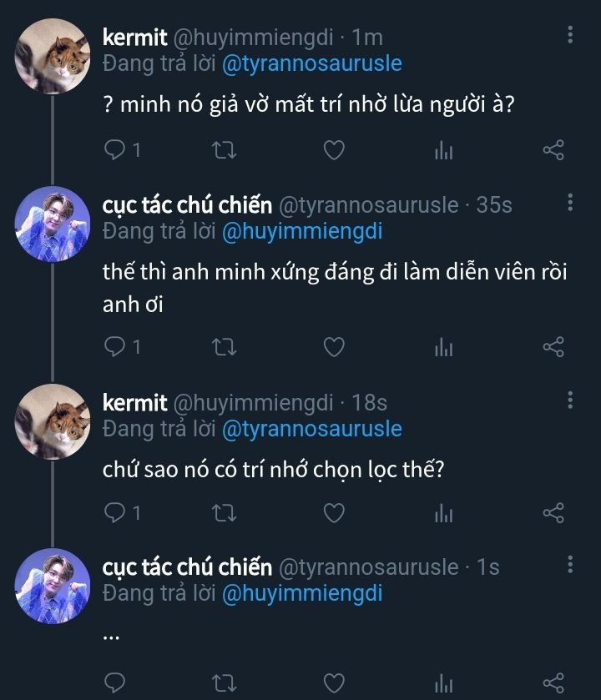View analytics for the actor tweet
The height and width of the screenshot is (700, 601).
tap(443, 347)
